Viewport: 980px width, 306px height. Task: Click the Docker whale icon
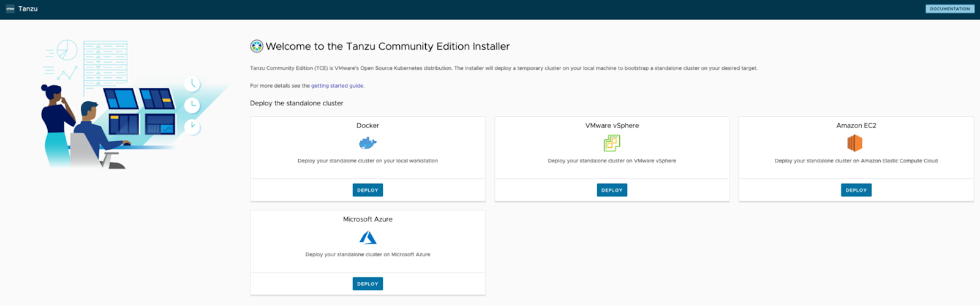click(x=367, y=143)
